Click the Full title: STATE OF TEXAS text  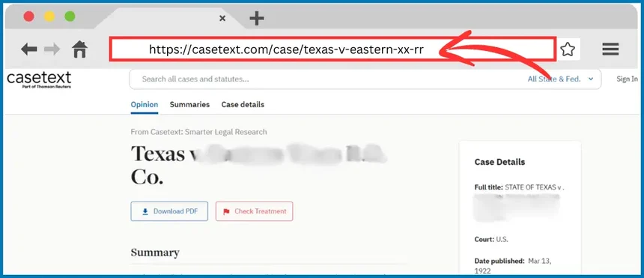[x=519, y=187]
